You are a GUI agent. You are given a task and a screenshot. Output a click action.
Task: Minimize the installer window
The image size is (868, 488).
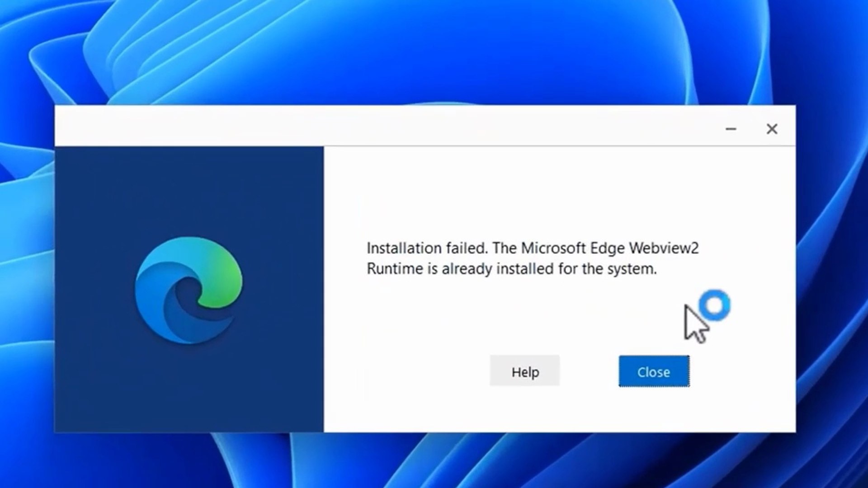click(x=731, y=129)
